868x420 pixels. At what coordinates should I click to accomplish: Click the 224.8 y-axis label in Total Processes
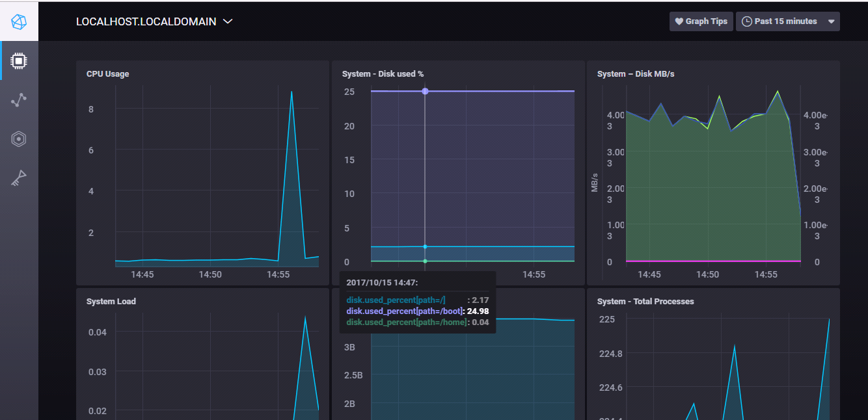click(x=610, y=354)
